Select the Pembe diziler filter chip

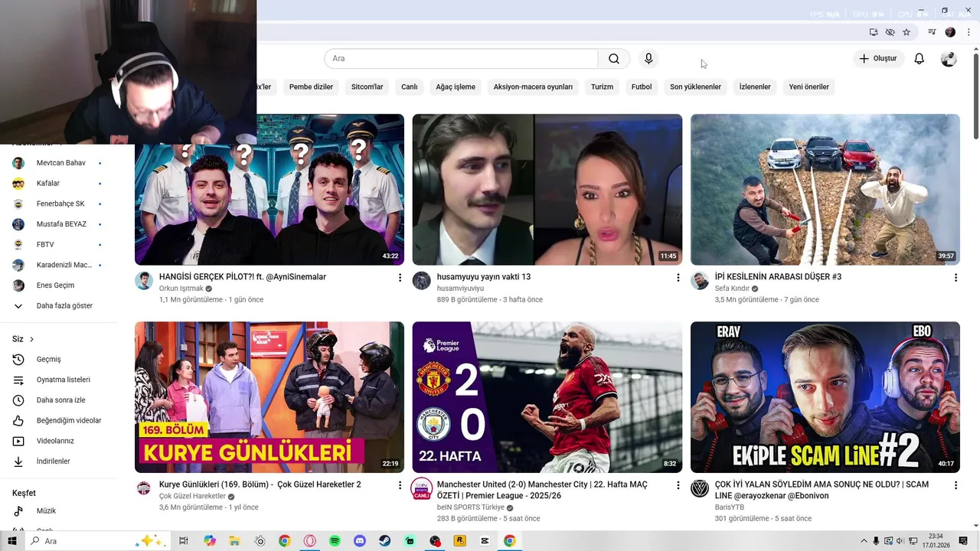pos(311,86)
